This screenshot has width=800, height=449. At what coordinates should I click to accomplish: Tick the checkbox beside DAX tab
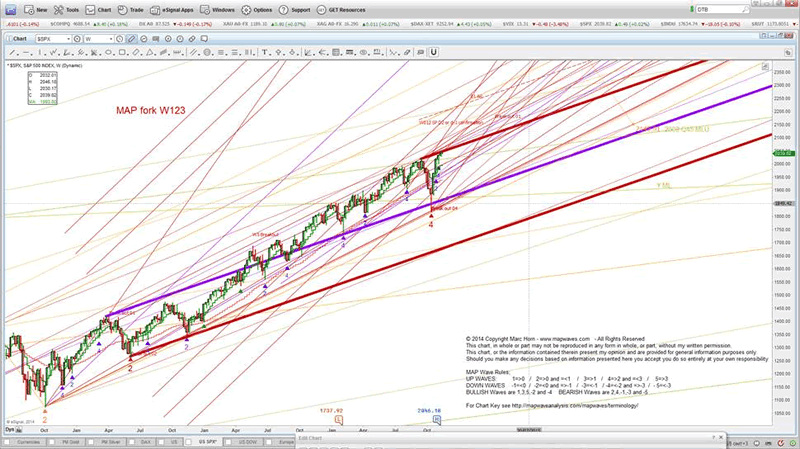click(x=131, y=442)
